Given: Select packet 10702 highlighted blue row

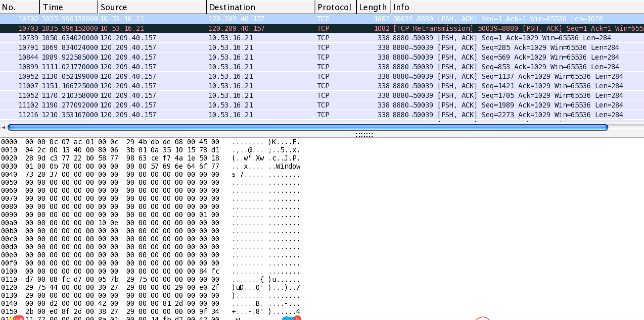Looking at the screenshot, I should (164, 18).
